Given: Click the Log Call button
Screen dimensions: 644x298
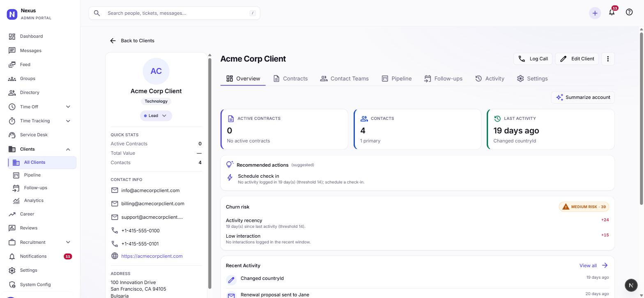Looking at the screenshot, I should pos(533,59).
